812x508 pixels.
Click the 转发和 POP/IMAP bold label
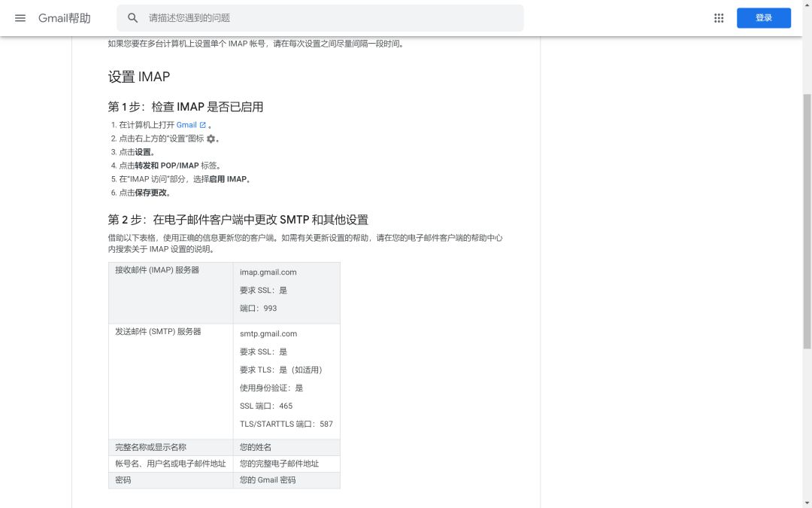[x=166, y=166]
